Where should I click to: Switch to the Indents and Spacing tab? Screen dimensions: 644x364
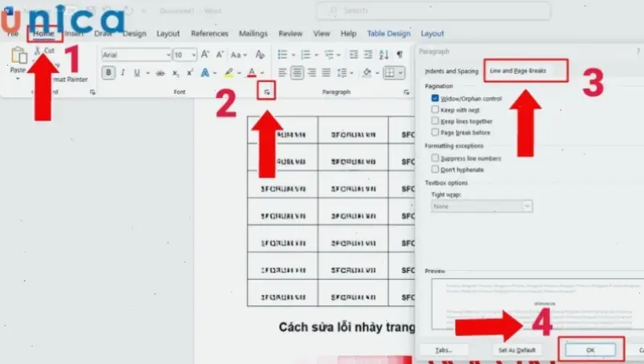[x=451, y=72]
